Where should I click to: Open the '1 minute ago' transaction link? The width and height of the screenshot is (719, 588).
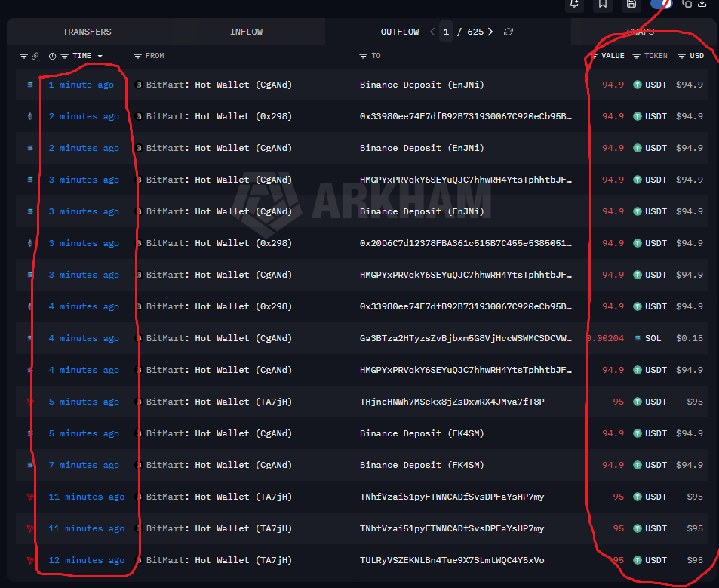[81, 85]
